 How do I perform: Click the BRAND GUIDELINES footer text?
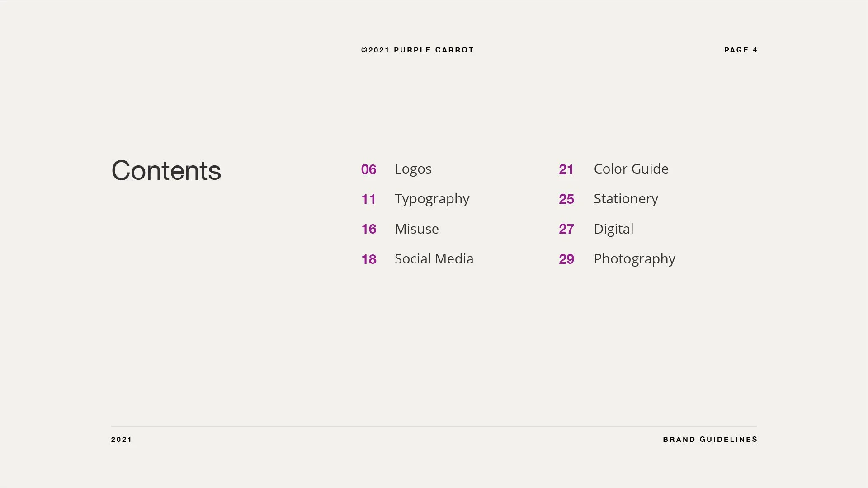tap(710, 440)
